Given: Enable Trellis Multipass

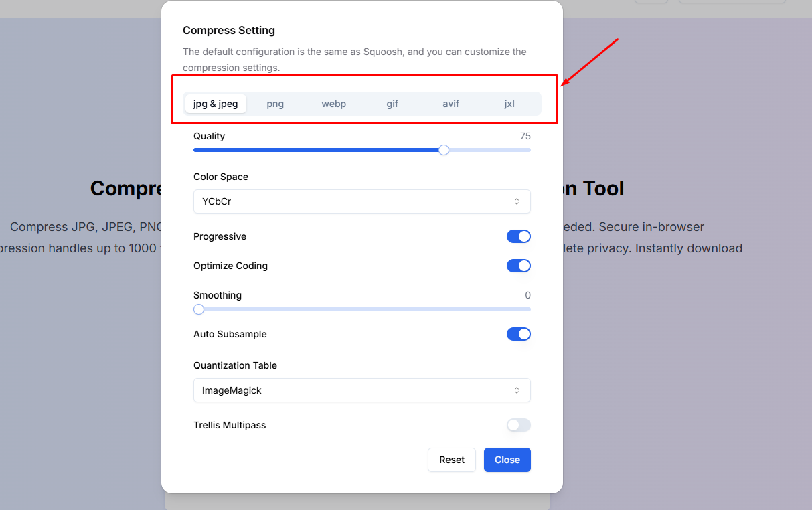Looking at the screenshot, I should [x=519, y=425].
